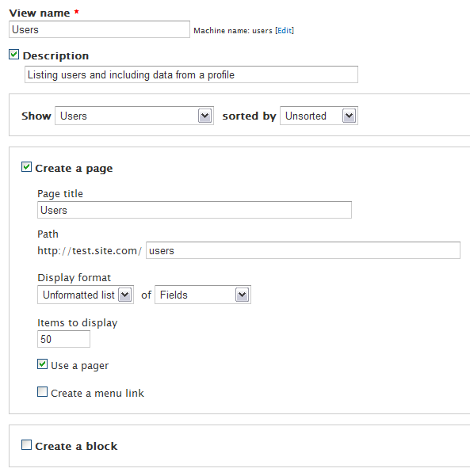Image resolution: width=470 pixels, height=476 pixels.
Task: Click the Show dropdown arrow button
Action: (x=204, y=116)
